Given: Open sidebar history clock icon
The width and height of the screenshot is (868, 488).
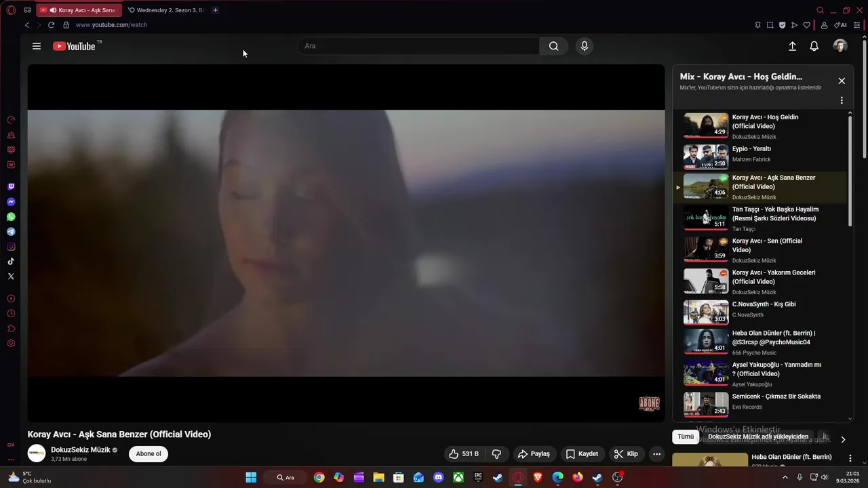Looking at the screenshot, I should click(11, 314).
